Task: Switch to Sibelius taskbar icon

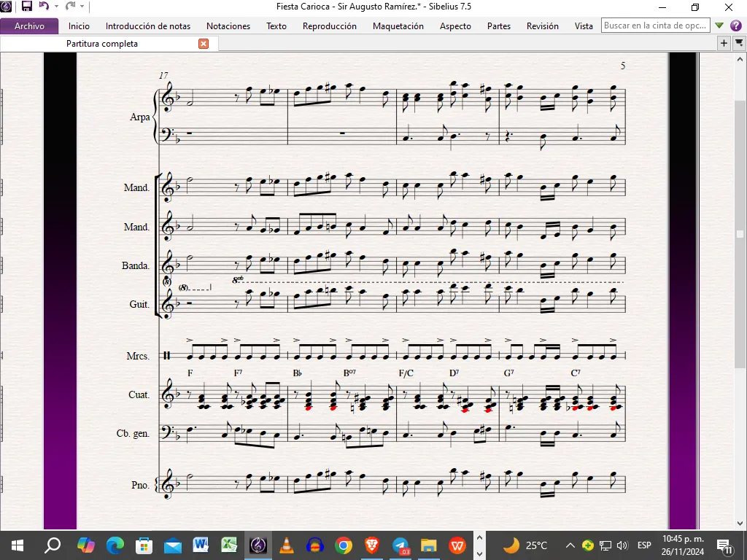Action: point(258,545)
